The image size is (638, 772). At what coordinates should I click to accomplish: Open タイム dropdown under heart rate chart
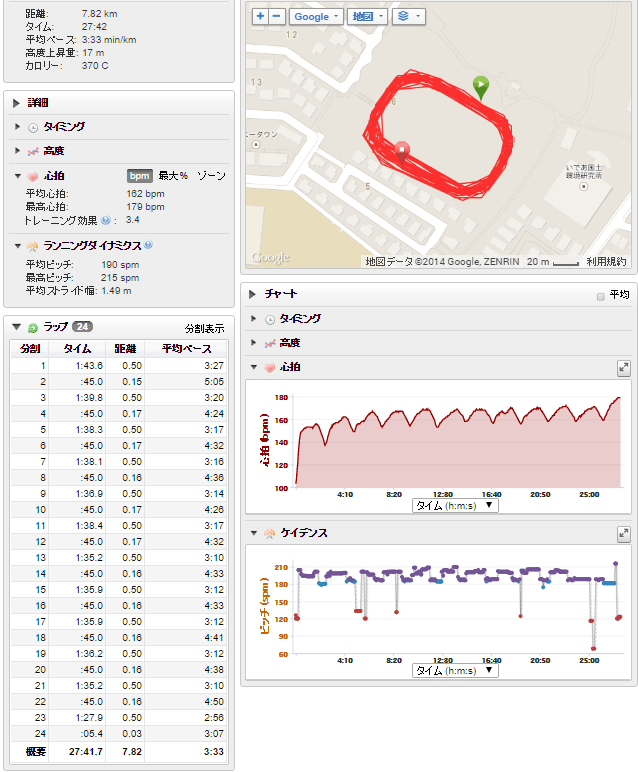pos(455,505)
